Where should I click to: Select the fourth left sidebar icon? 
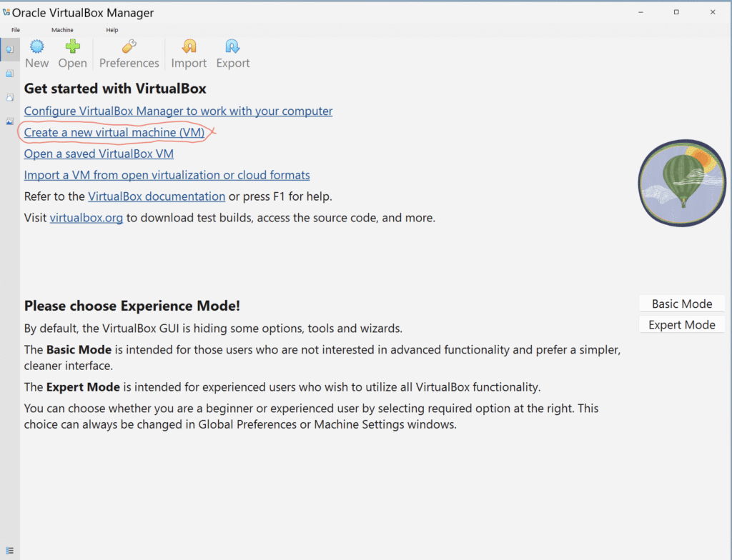[9, 121]
